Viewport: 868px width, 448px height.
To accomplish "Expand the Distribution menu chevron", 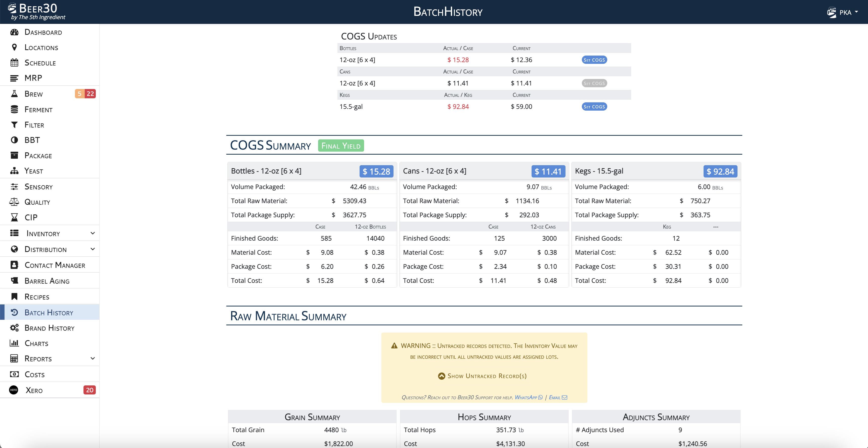I will pos(93,249).
